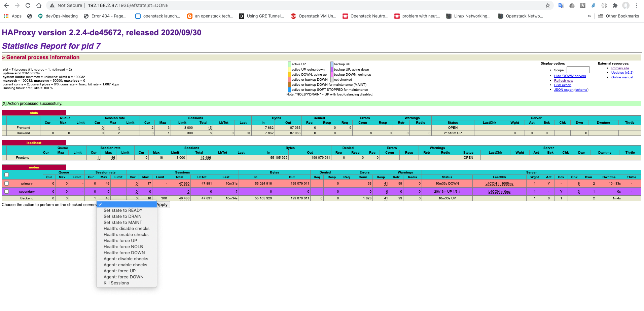Choose Kill Sessions from the menu
644x311 pixels.
pos(116,283)
